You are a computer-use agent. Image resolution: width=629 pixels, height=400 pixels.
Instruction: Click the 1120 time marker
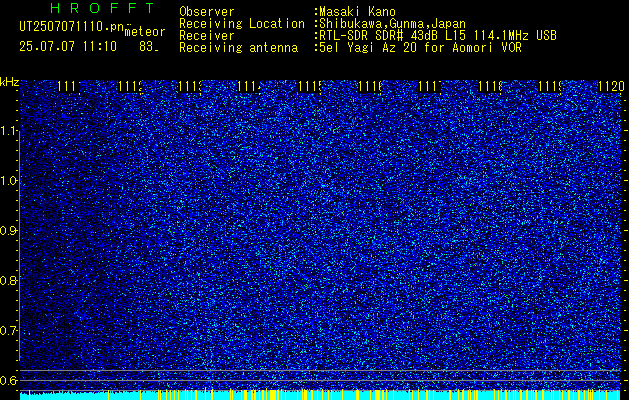coord(611,86)
